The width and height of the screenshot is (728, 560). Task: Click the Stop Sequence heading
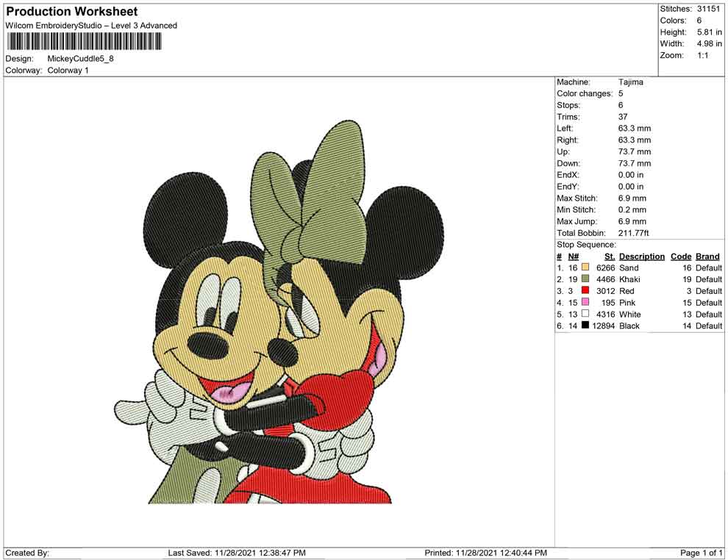coord(586,245)
